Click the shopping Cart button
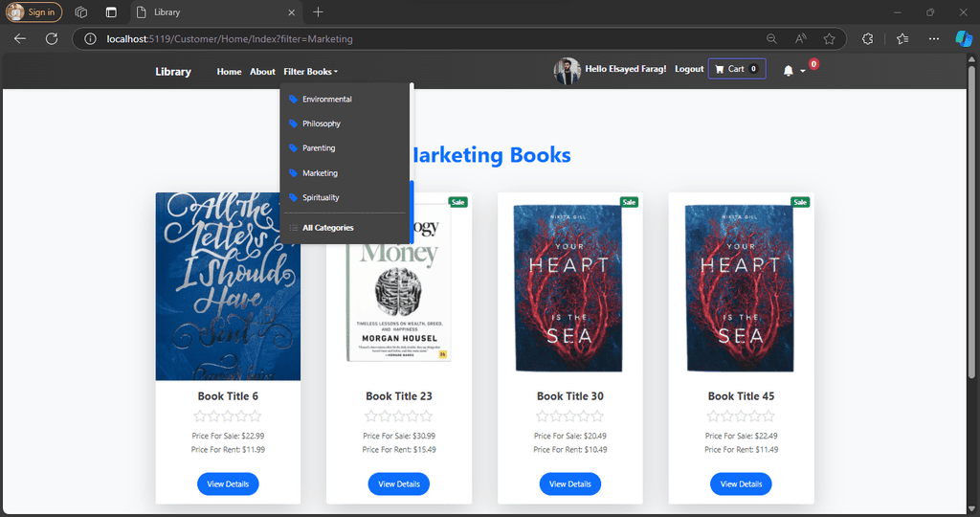 click(x=737, y=69)
